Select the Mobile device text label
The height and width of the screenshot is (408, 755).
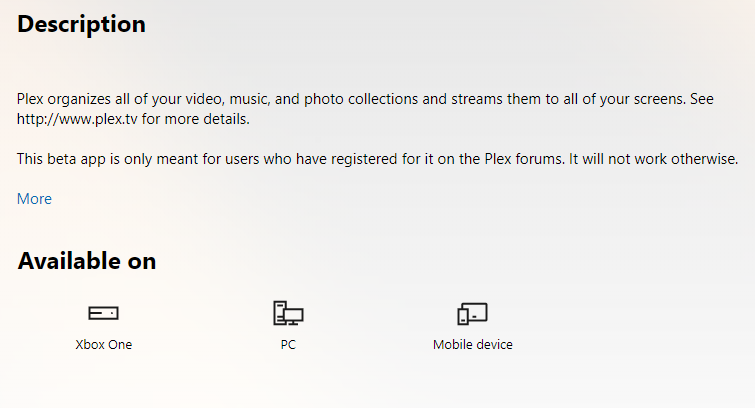click(472, 345)
